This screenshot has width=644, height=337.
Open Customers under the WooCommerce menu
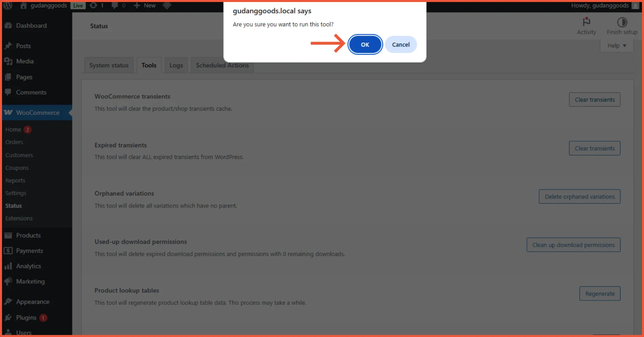(19, 155)
